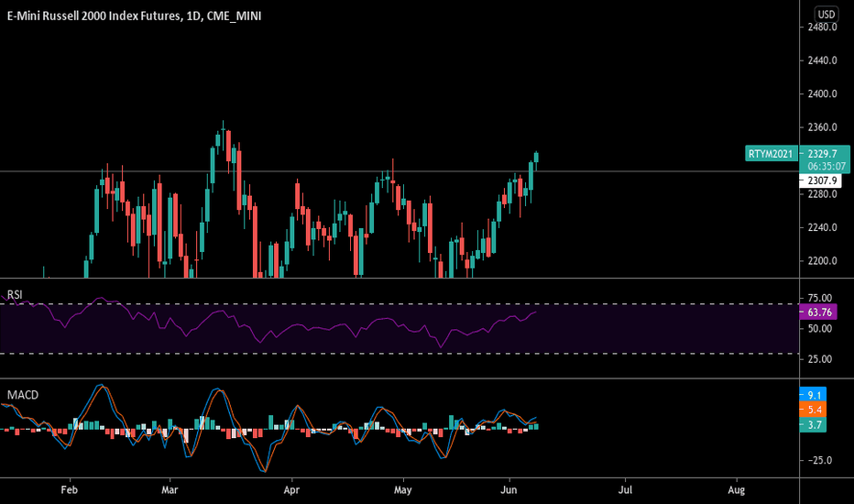Click the green histogram value 3.7 label

tap(813, 424)
